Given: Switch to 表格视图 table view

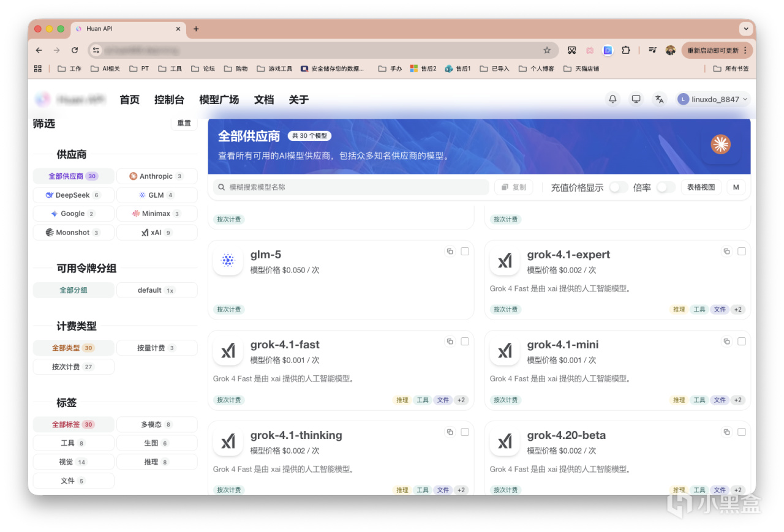Looking at the screenshot, I should (x=701, y=187).
